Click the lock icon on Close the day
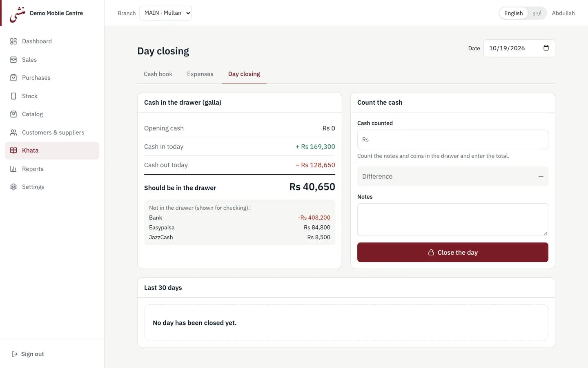 click(431, 252)
